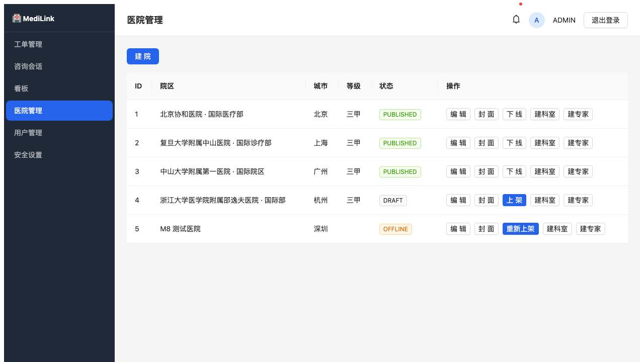Take 北京协和医院 offline with 下线

click(x=514, y=114)
